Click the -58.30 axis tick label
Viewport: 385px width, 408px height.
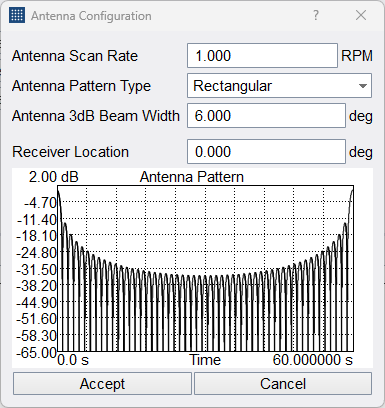point(36,336)
